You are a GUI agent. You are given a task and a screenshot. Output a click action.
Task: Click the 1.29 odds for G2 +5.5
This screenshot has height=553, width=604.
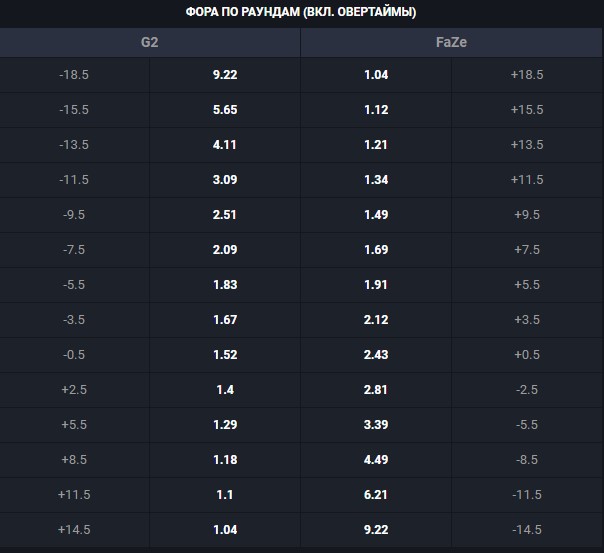point(225,425)
